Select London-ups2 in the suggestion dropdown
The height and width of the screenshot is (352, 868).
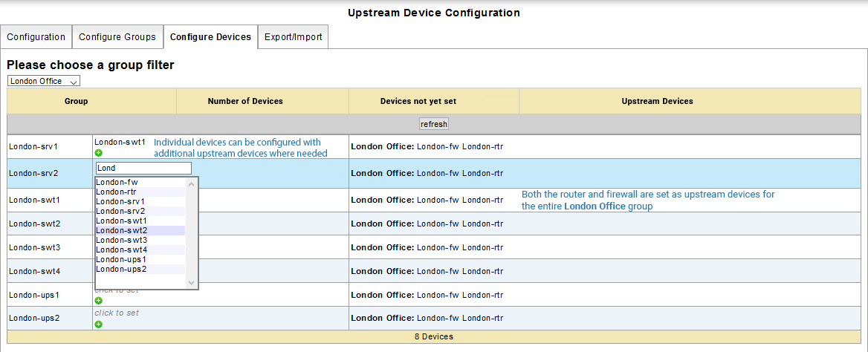[x=121, y=269]
